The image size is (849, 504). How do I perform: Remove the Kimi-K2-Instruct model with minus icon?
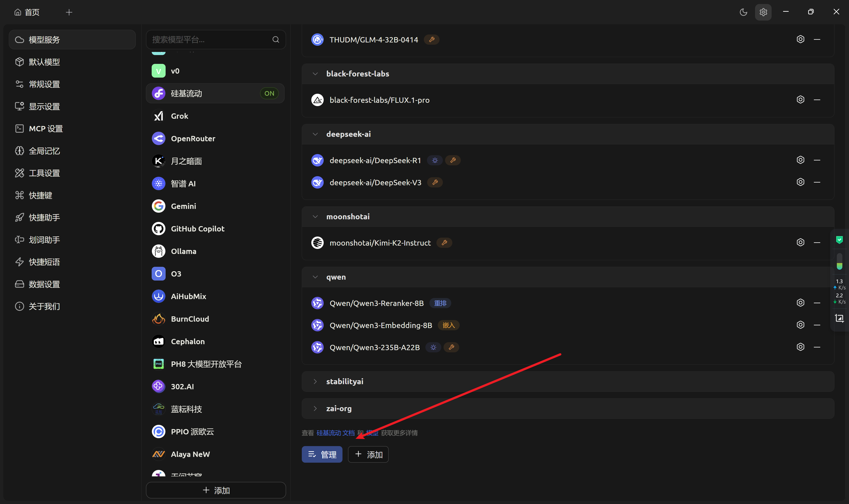(817, 242)
